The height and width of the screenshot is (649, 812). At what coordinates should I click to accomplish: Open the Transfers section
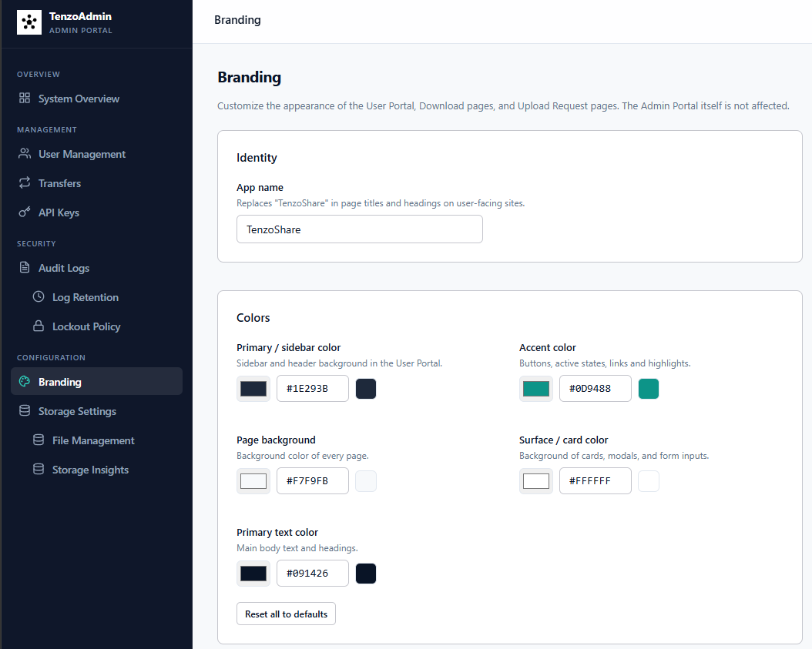(x=96, y=183)
